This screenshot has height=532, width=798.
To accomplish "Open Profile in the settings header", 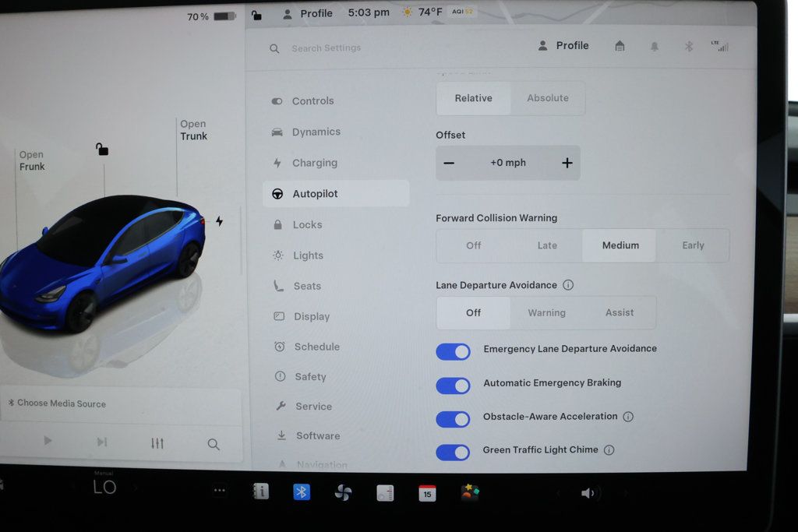I will [x=563, y=46].
